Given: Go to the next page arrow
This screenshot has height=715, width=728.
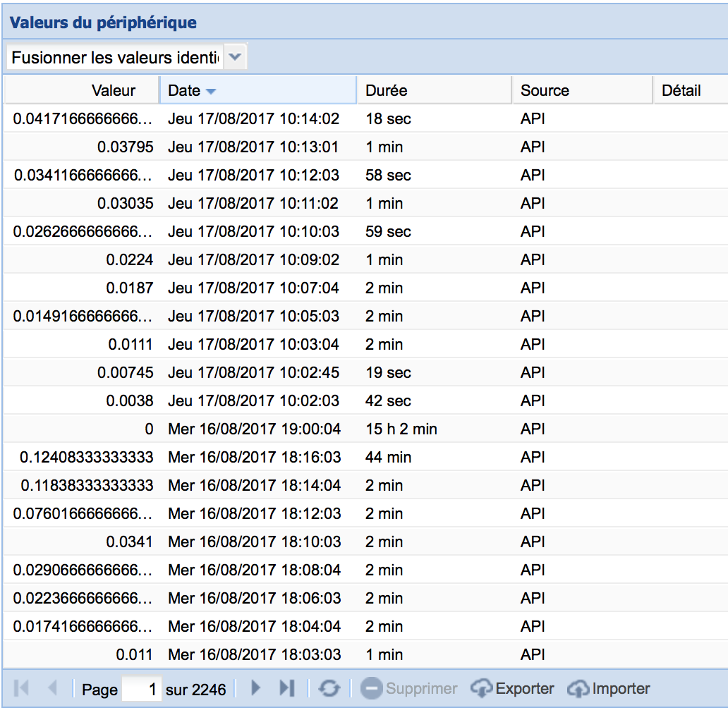Looking at the screenshot, I should (x=256, y=688).
